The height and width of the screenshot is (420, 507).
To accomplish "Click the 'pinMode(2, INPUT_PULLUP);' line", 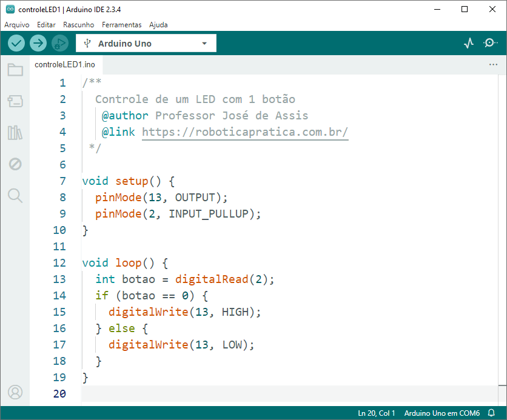I will pyautogui.click(x=178, y=214).
